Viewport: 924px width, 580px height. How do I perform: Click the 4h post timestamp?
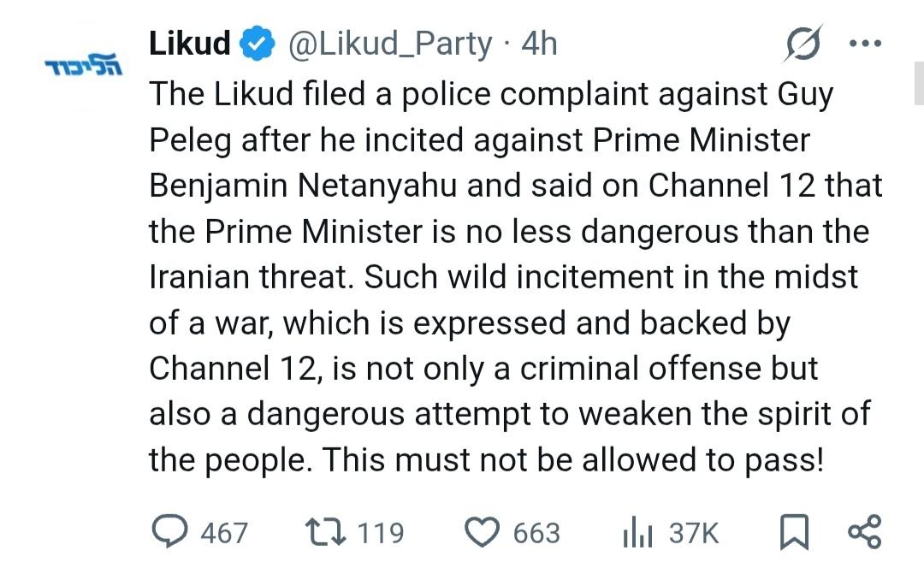pyautogui.click(x=539, y=44)
